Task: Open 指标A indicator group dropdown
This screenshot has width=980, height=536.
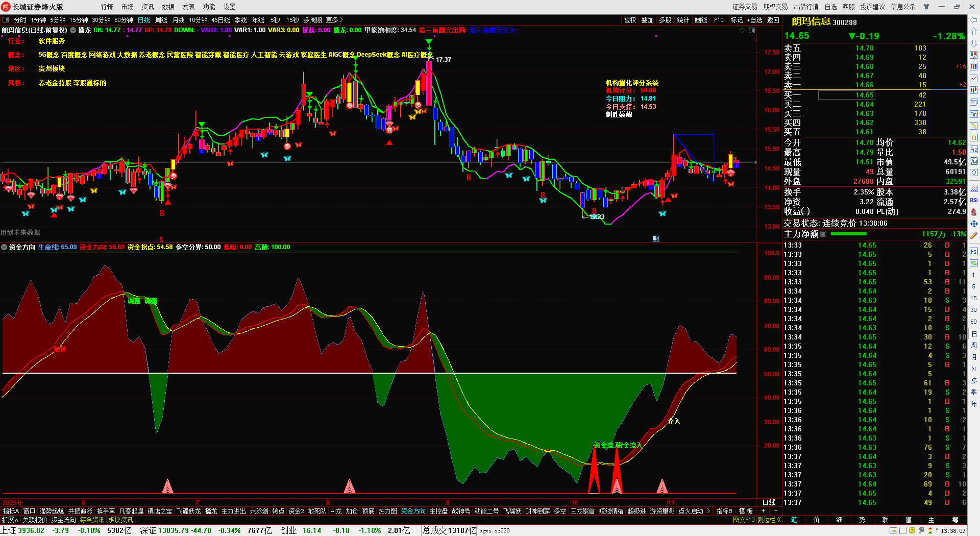Action: pos(11,511)
